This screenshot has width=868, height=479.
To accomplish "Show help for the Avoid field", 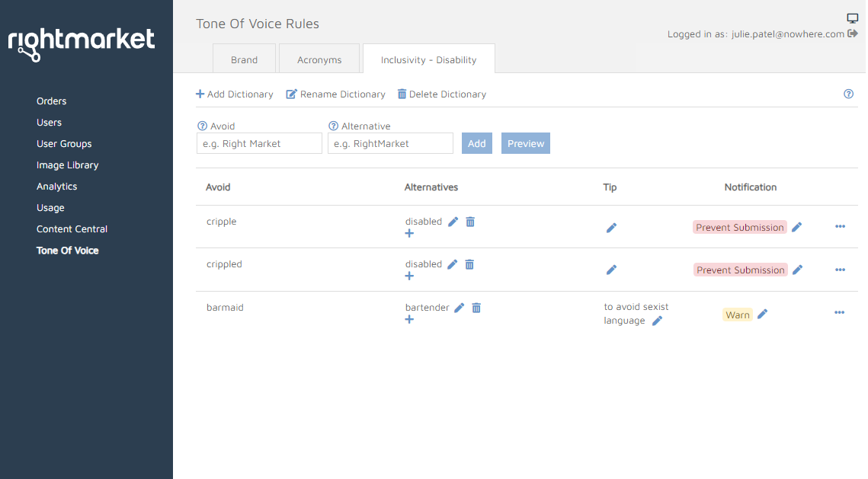I will (202, 126).
